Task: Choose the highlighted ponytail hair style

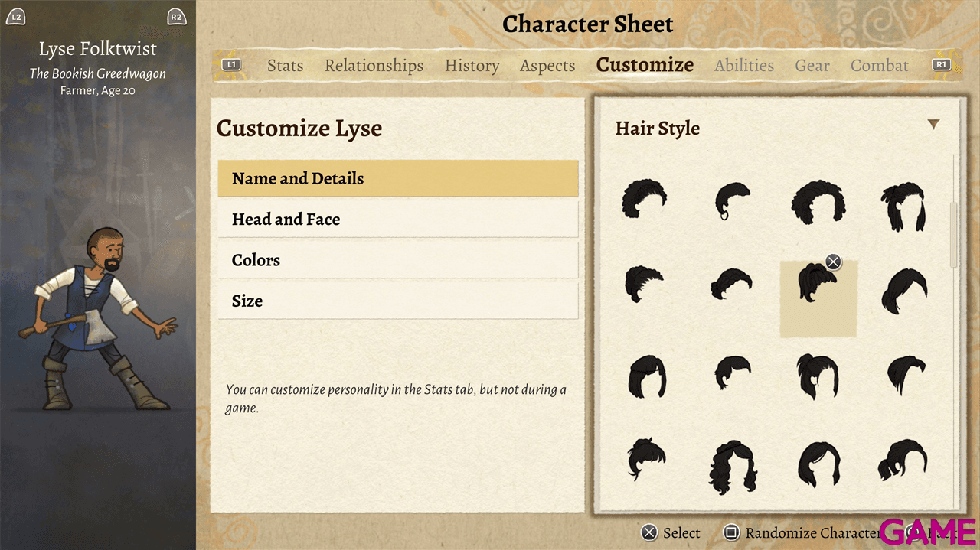Action: 818,298
